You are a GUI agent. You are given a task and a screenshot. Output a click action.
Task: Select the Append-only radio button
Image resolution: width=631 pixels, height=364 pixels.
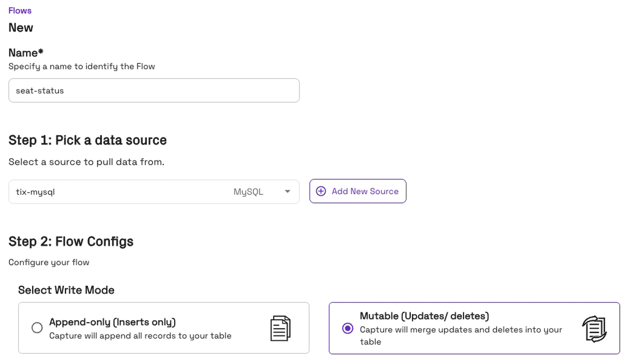coord(37,328)
